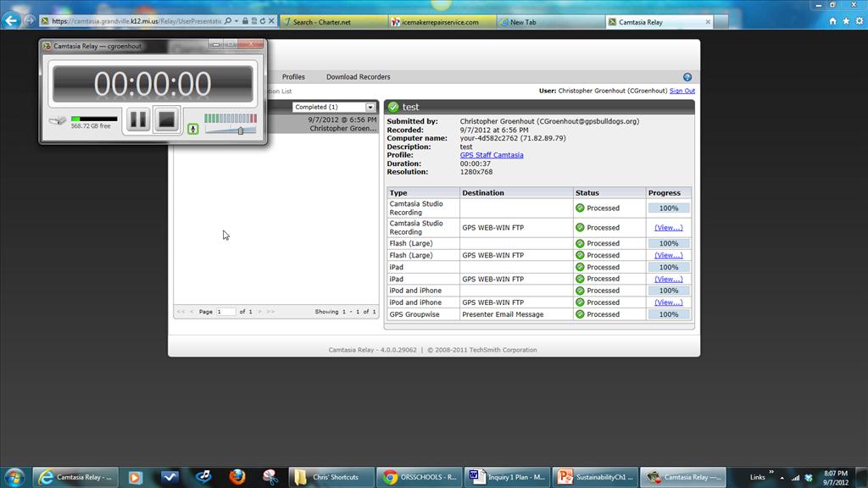This screenshot has width=868, height=488.
Task: Click the disk drive icon in recorder
Action: (58, 120)
